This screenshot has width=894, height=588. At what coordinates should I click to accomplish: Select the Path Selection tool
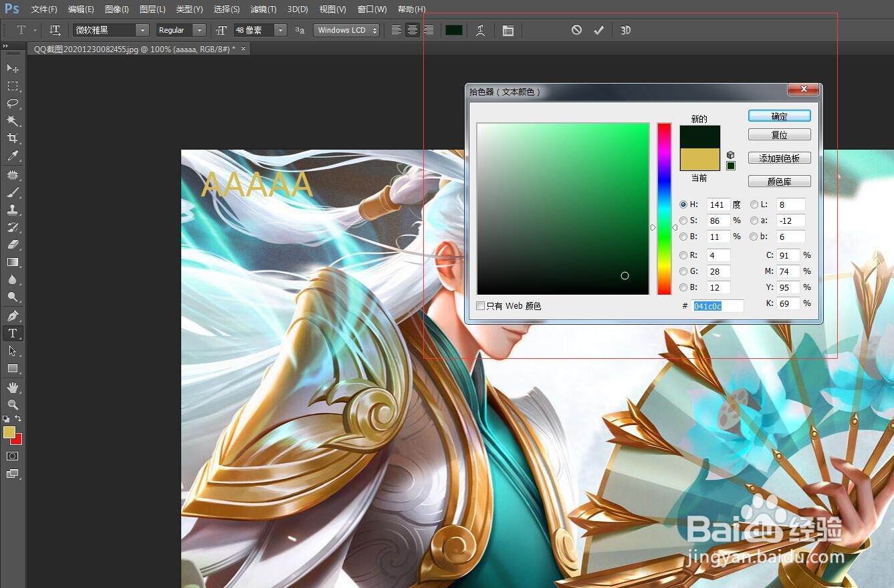pos(13,350)
